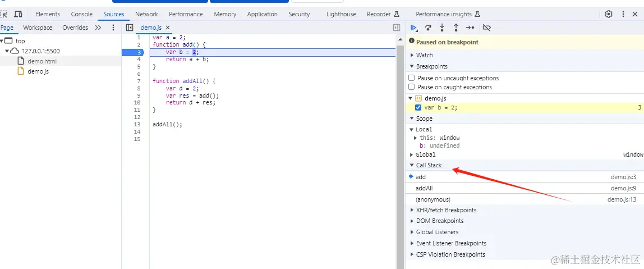
Task: Click the 'b: undefined' scope variable
Action: point(439,145)
